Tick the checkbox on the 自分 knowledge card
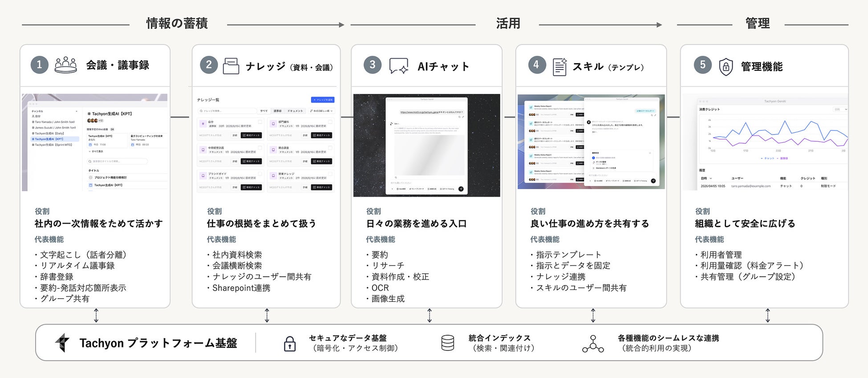868x378 pixels. [260, 122]
